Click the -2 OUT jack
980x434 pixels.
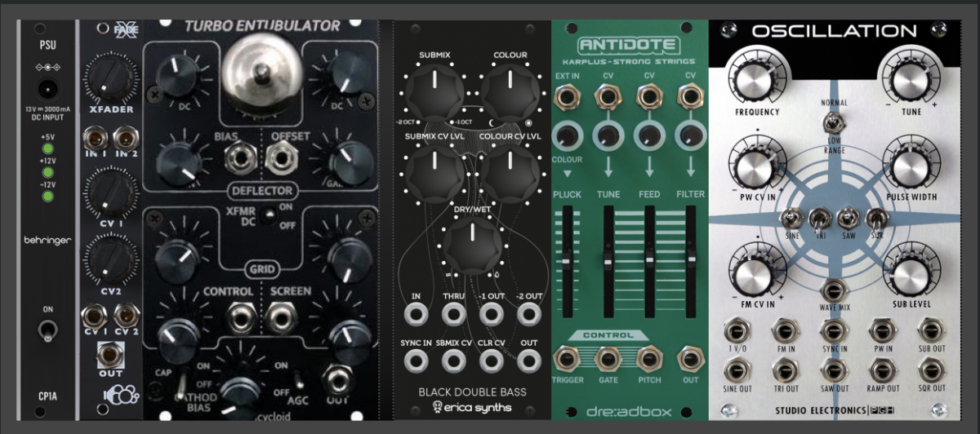(528, 314)
